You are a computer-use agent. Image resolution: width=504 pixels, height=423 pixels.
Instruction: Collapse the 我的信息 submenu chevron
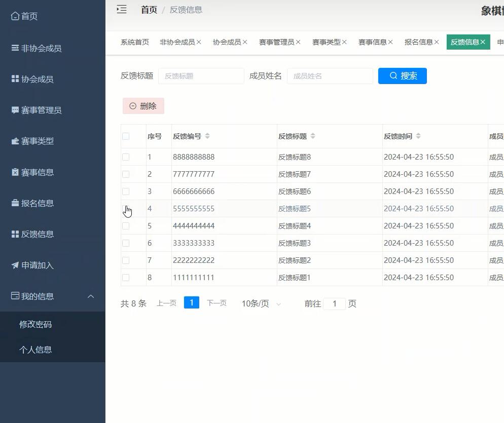[x=91, y=296]
